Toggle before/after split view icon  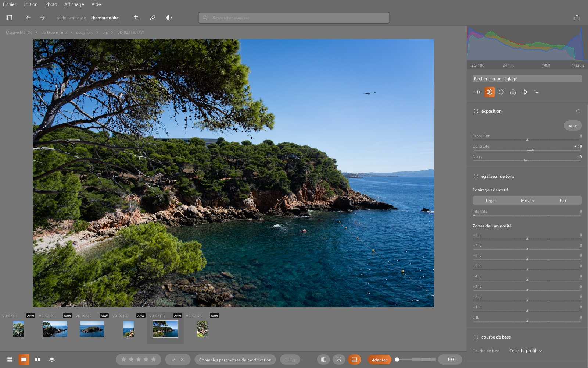pos(323,360)
